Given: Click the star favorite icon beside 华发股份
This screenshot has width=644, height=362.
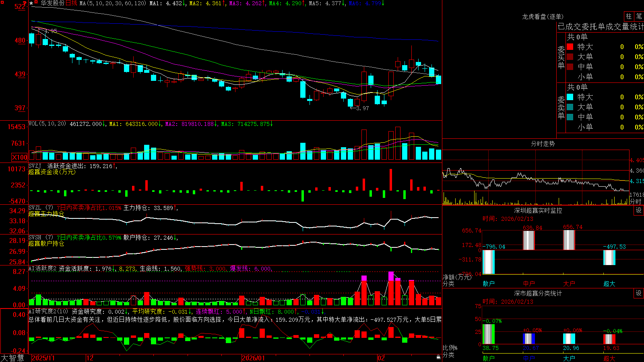Looking at the screenshot, I should point(31,3).
